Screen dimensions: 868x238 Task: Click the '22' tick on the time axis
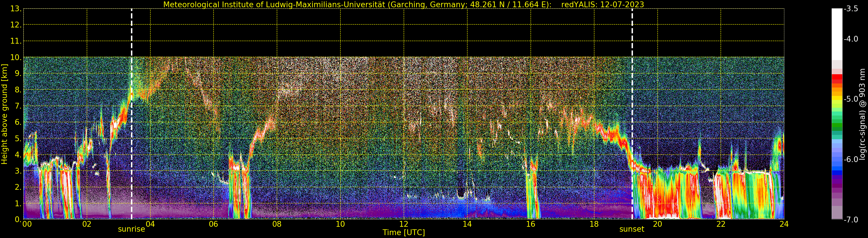pyautogui.click(x=721, y=224)
